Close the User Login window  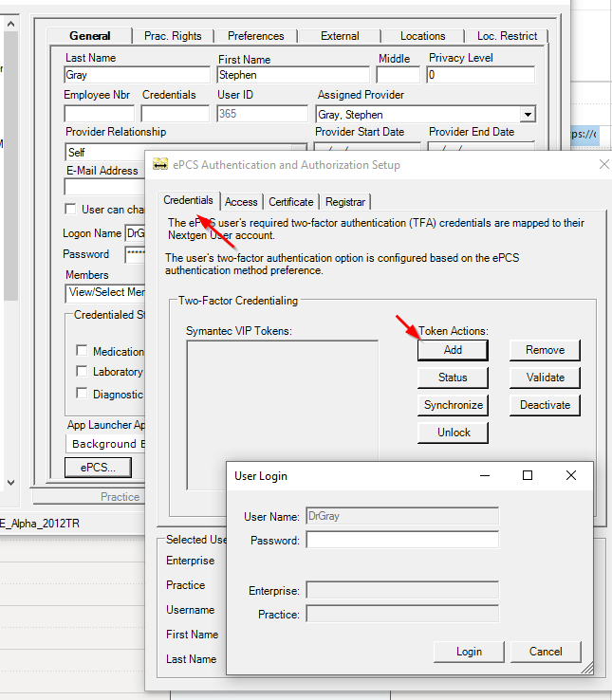pos(571,475)
